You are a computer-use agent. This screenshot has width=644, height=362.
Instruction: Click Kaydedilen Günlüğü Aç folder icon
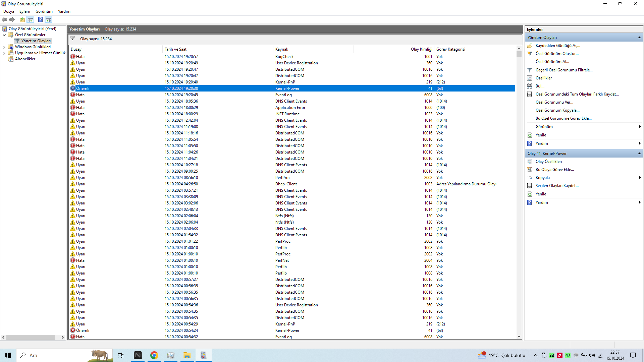tap(530, 46)
